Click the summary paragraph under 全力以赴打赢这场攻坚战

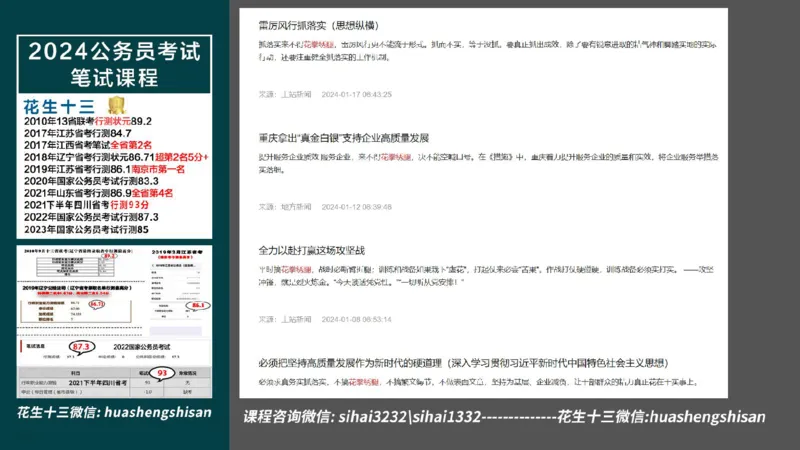pos(486,276)
